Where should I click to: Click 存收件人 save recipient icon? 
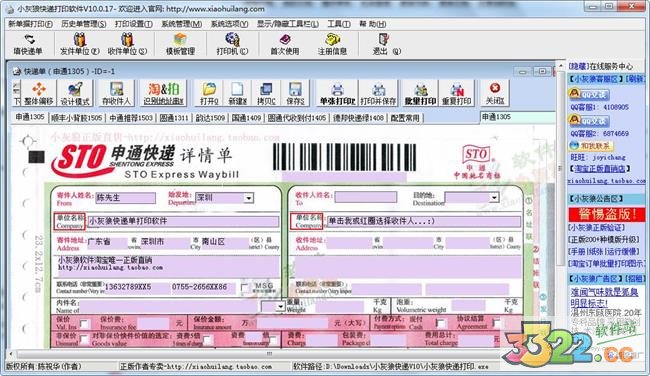[x=116, y=93]
